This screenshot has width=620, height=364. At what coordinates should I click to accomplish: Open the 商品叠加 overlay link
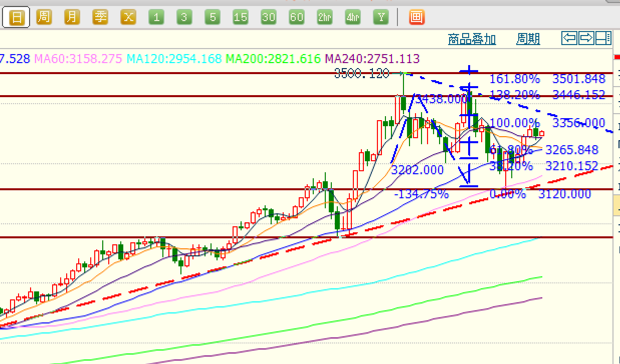point(472,39)
